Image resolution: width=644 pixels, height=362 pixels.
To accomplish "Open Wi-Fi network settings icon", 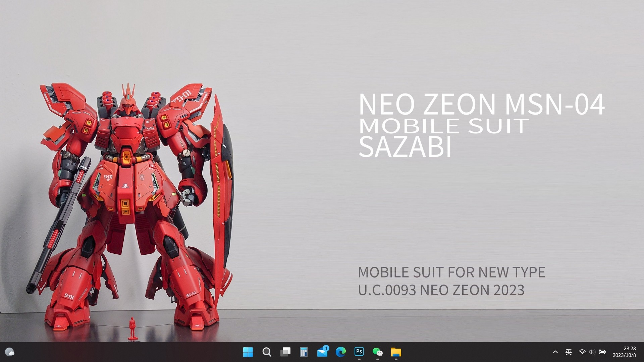I will (582, 352).
